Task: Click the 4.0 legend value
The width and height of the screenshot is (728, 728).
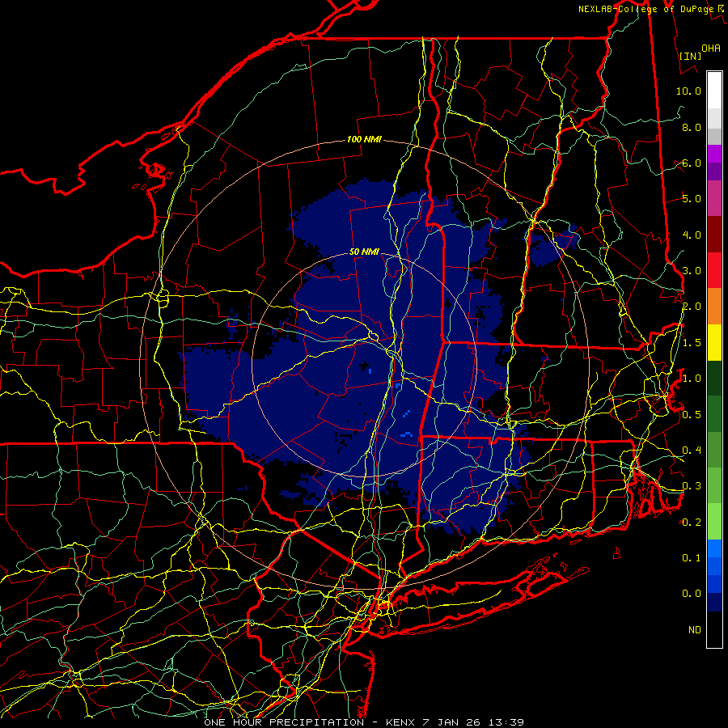Action: click(x=692, y=235)
